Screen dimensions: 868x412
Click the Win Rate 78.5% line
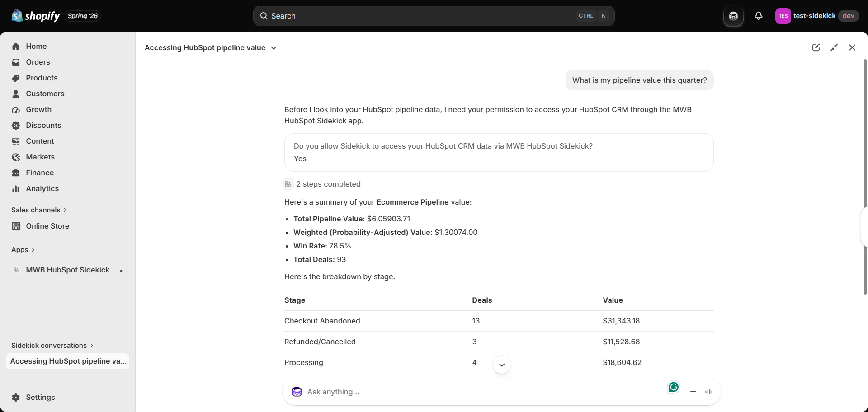pyautogui.click(x=322, y=246)
